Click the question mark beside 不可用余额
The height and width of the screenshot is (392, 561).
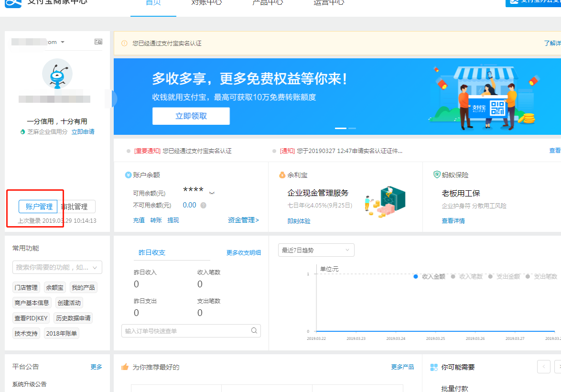coord(203,206)
